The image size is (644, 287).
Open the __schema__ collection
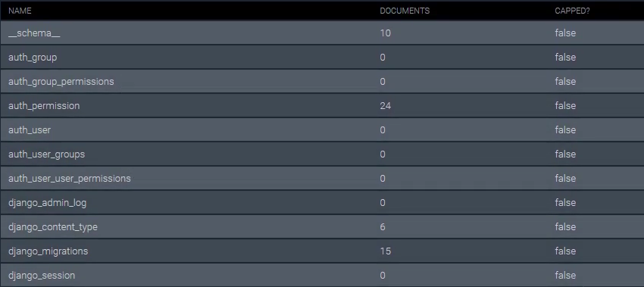(34, 33)
